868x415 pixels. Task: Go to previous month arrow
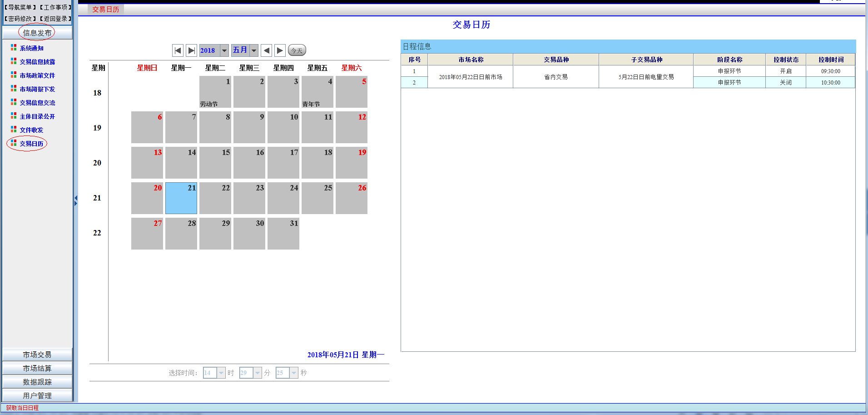pyautogui.click(x=267, y=50)
